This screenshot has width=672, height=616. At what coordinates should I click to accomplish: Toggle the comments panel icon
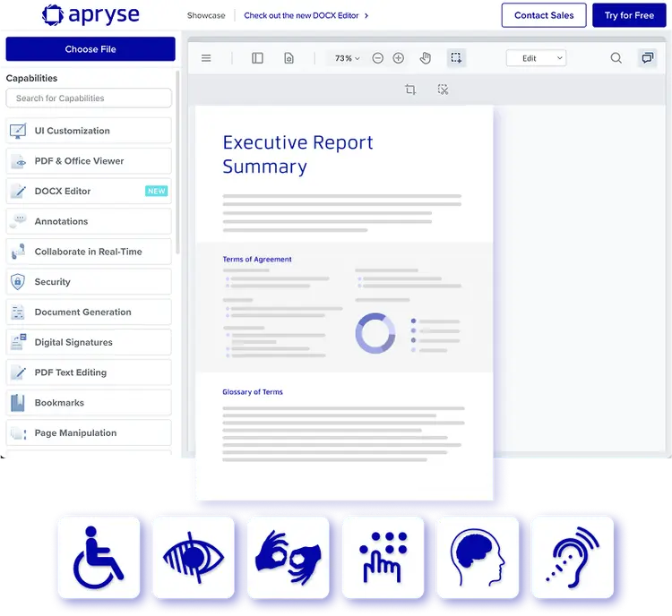pyautogui.click(x=648, y=58)
